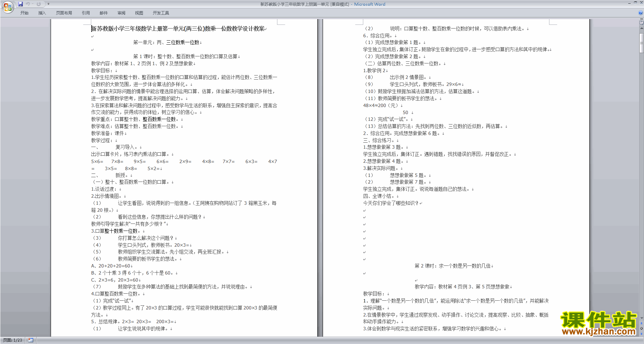644x344 pixels.
Task: Click the Redo arrow in quick access toolbar
Action: [x=39, y=4]
